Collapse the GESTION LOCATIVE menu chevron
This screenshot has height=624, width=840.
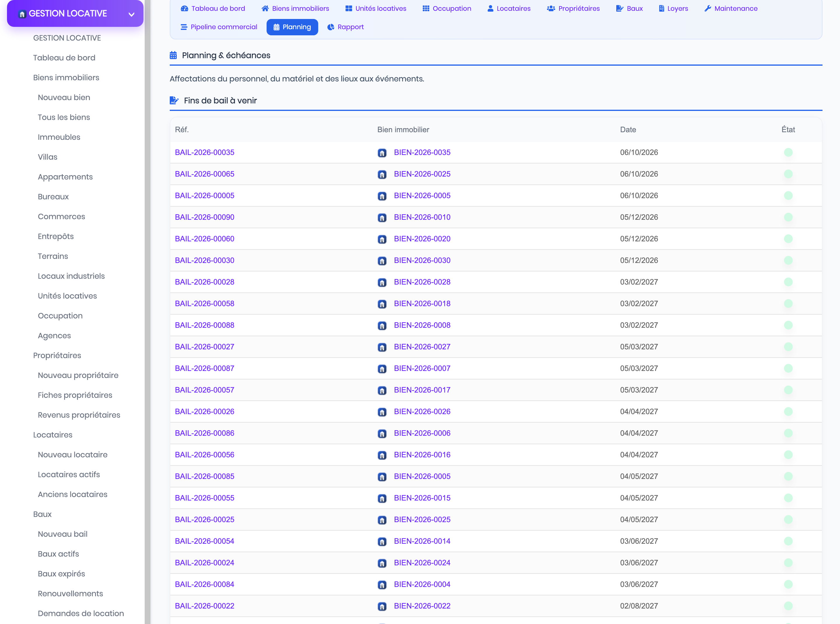[x=131, y=14]
